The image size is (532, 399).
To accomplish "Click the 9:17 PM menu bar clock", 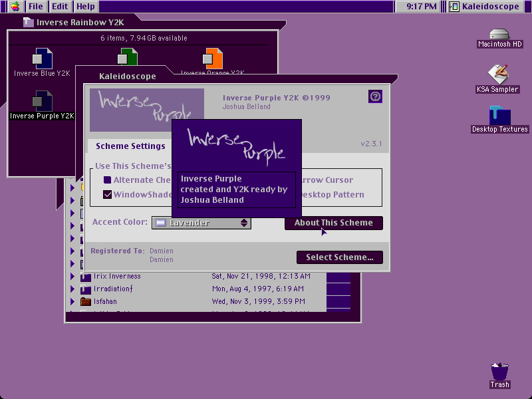I will coord(422,7).
